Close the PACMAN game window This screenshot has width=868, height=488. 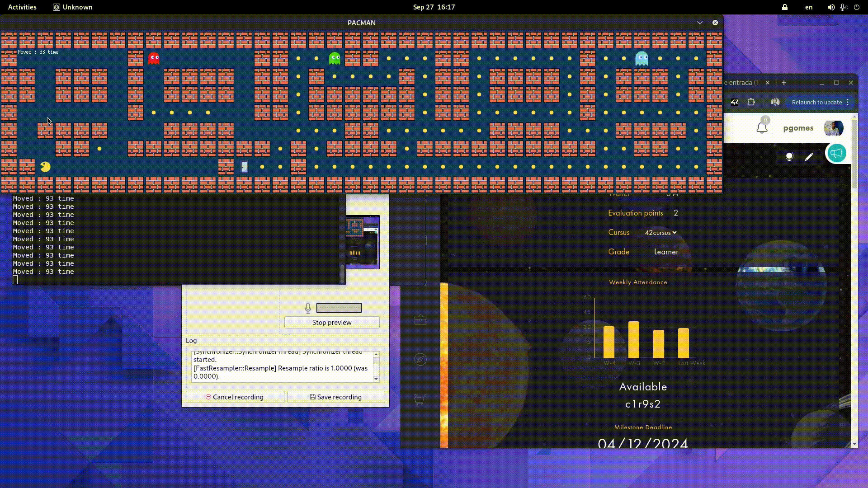coord(715,23)
